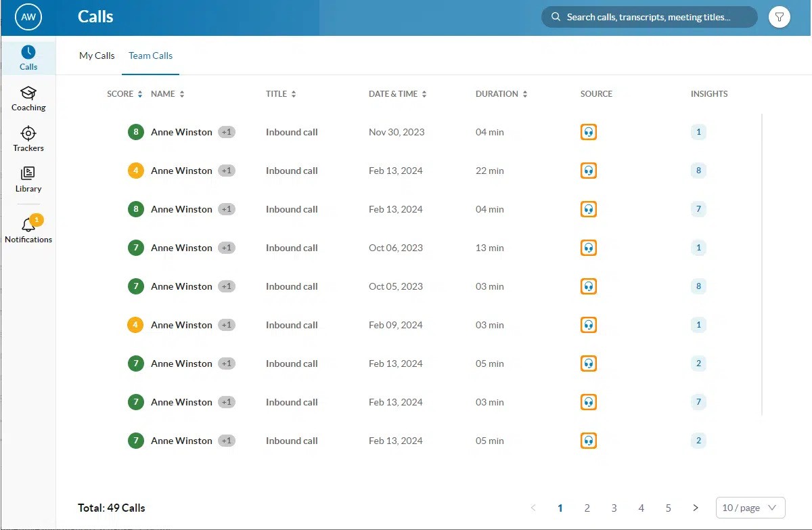This screenshot has width=812, height=530.
Task: Click headset source icon for Nov 30, 2023 call
Action: pyautogui.click(x=589, y=132)
